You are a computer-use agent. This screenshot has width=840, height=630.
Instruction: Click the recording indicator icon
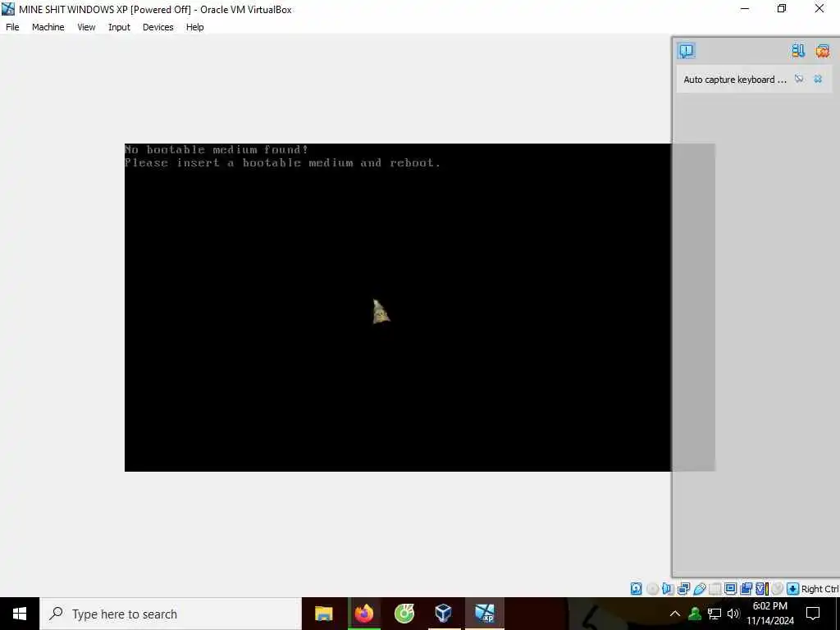point(746,589)
